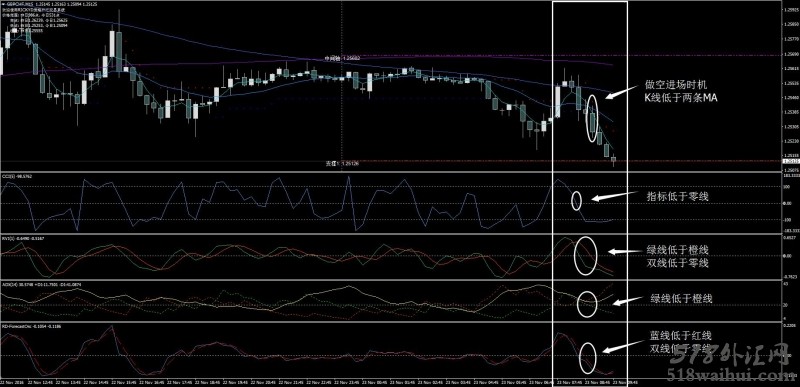Click the white ellipse on the RVI panel
The height and width of the screenshot is (387, 800).
point(585,256)
